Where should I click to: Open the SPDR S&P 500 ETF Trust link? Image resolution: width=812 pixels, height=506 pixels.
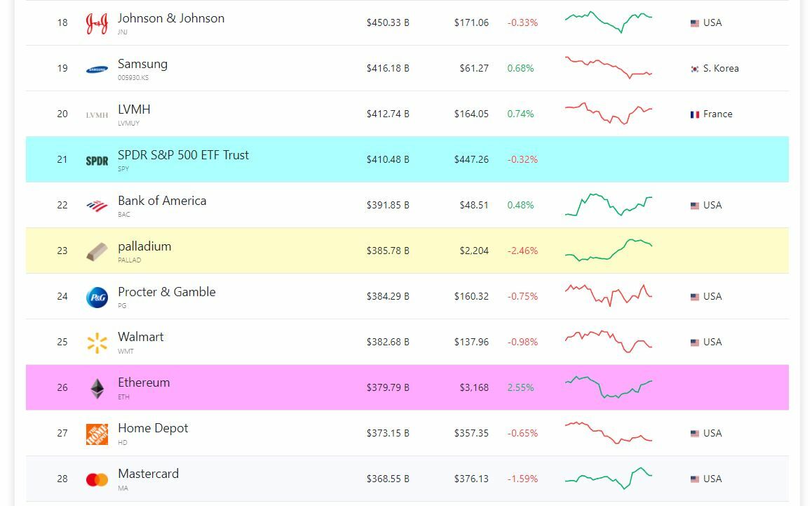click(x=183, y=155)
